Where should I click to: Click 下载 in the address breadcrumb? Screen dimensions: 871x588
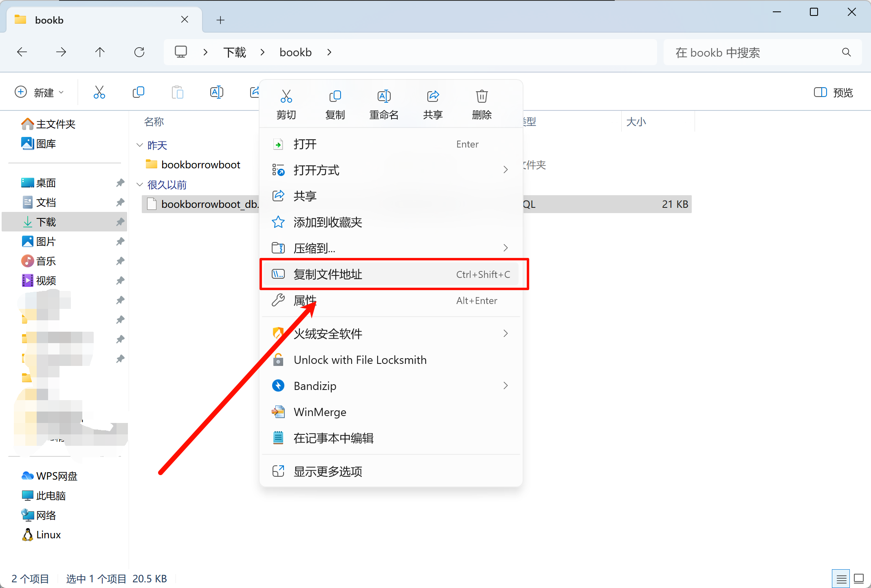pyautogui.click(x=235, y=53)
